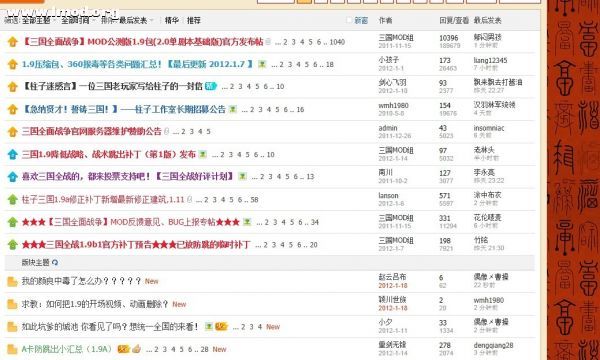Click the 版块主题 section label

tap(36, 262)
